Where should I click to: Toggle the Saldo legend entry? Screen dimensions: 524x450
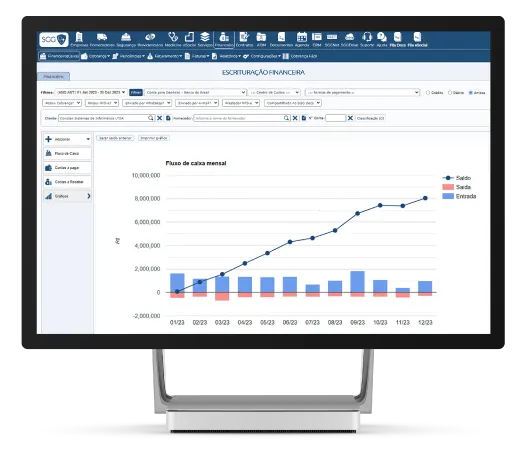456,178
